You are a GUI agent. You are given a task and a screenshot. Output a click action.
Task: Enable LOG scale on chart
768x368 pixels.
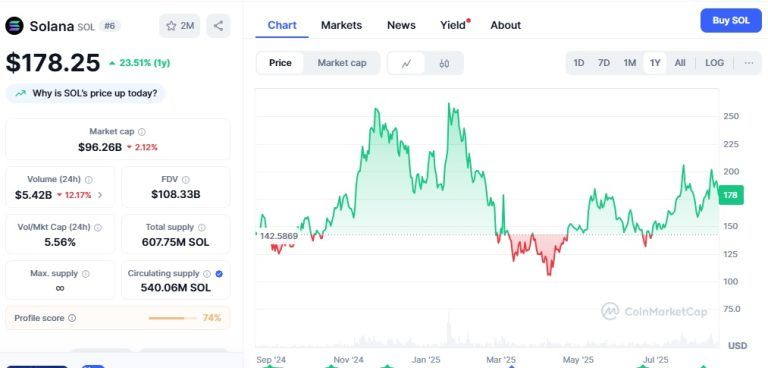715,63
